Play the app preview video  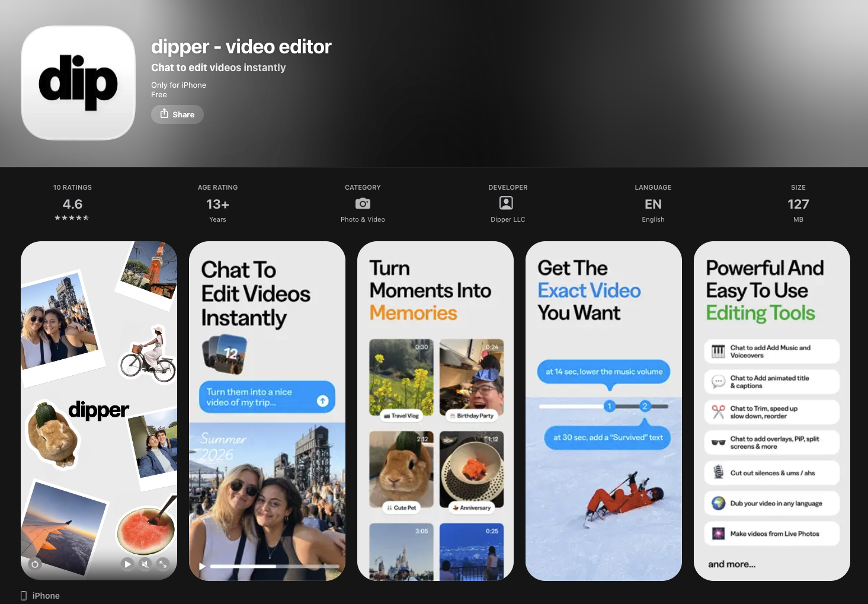click(127, 564)
